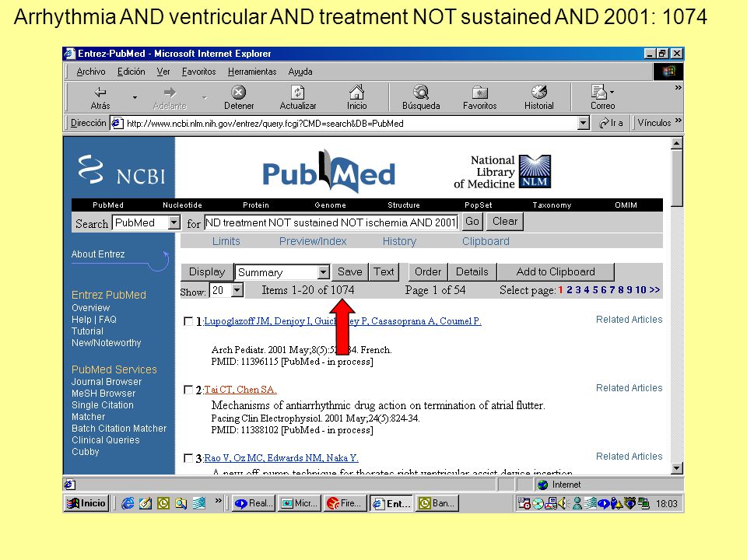The width and height of the screenshot is (747, 560).
Task: Open the Archivo menu
Action: click(90, 72)
